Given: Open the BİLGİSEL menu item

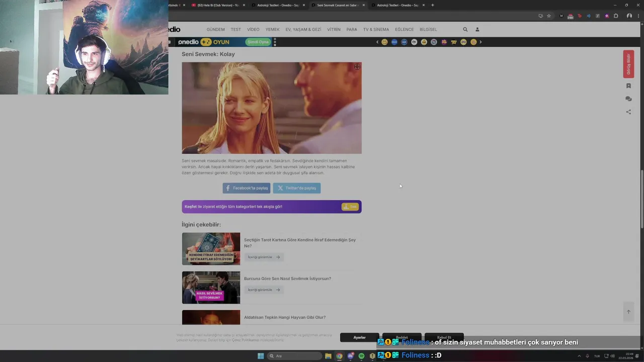Looking at the screenshot, I should (428, 30).
